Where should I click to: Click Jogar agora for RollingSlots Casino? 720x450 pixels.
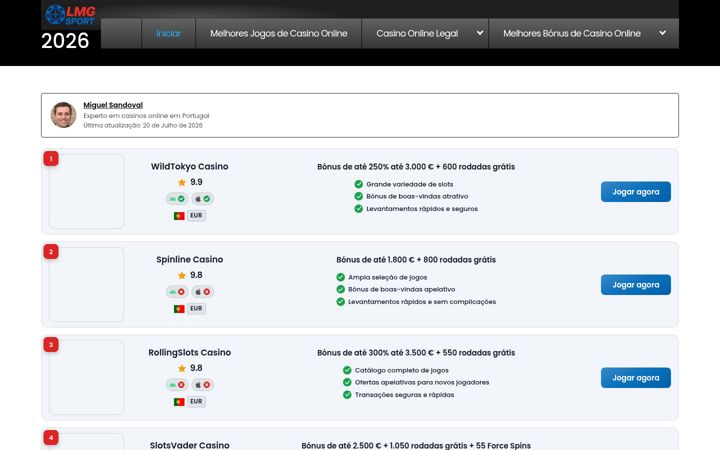636,378
